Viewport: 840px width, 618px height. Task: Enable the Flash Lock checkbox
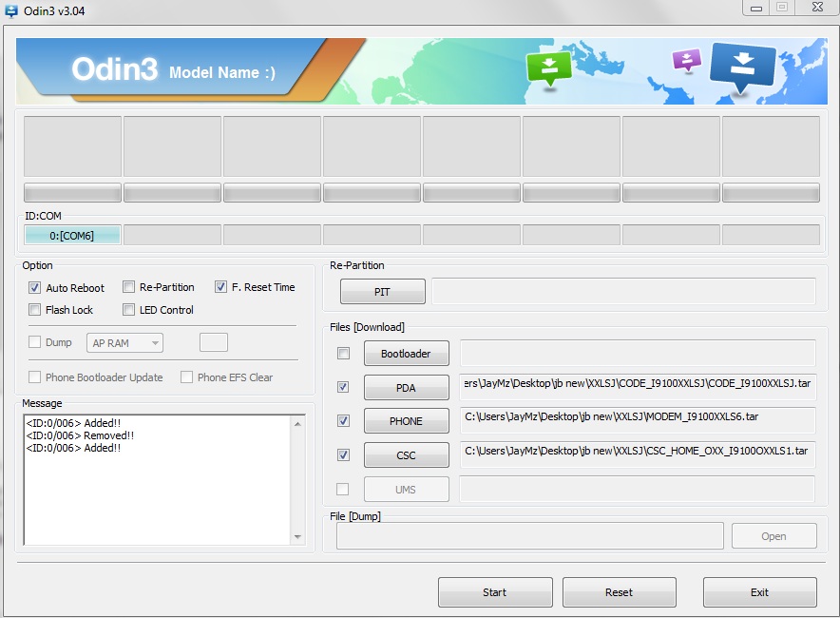click(35, 309)
